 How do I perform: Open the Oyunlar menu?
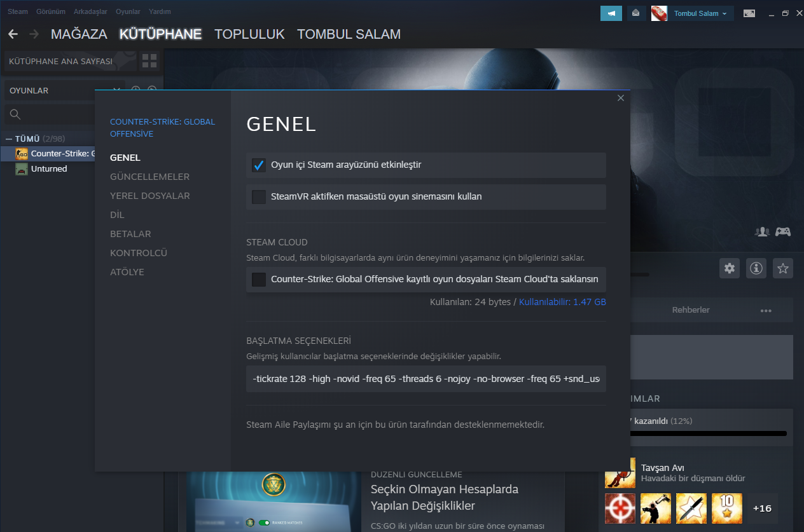(128, 11)
